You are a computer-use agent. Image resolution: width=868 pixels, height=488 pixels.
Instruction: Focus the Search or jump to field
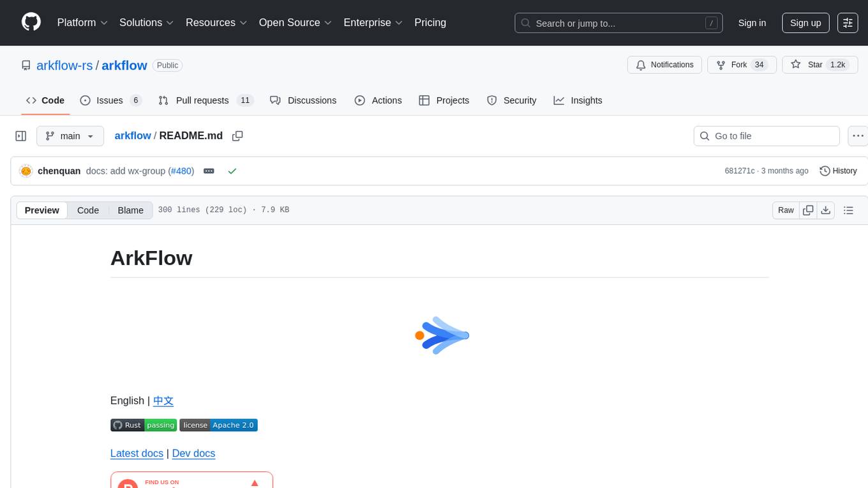(618, 23)
